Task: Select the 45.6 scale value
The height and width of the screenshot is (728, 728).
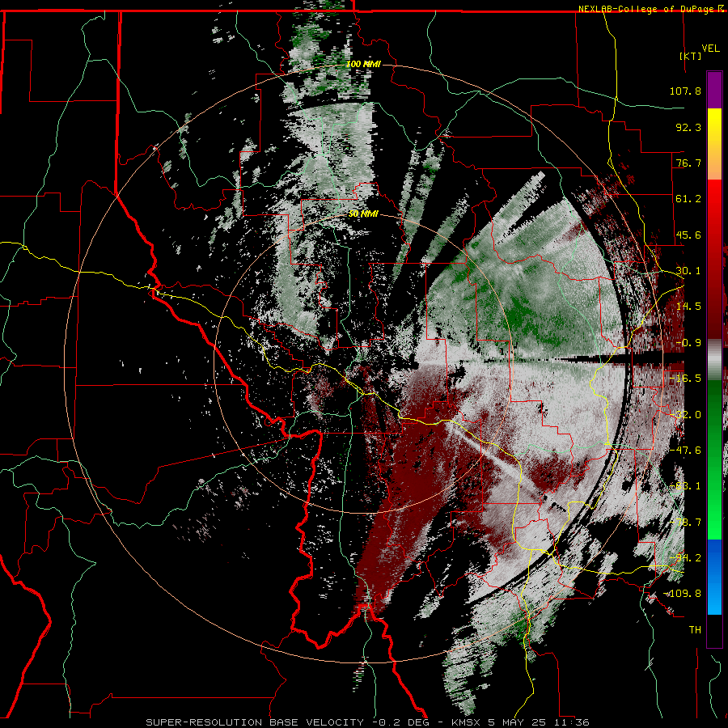Action: pos(688,235)
